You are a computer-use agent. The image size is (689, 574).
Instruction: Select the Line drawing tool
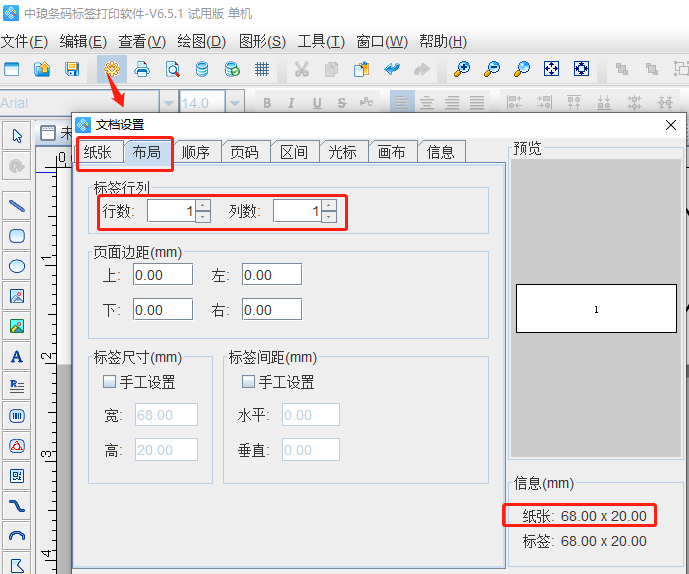coord(17,206)
